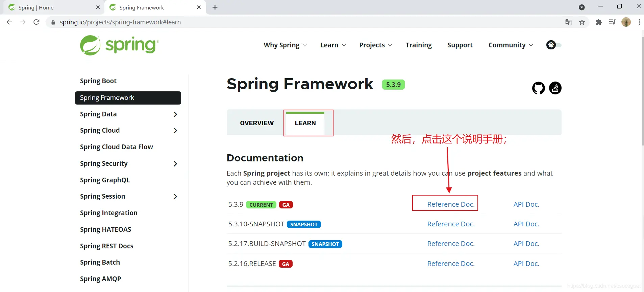The height and width of the screenshot is (292, 644).
Task: Expand the Spring Cloud submenu chevron
Action: (x=175, y=131)
